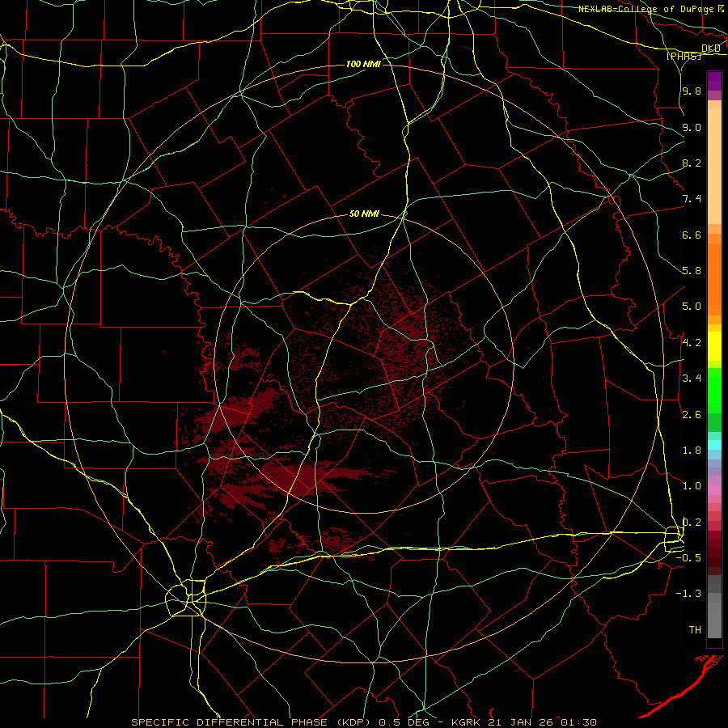Click the 9.8 value on the color scale
Viewport: 728px width, 728px height.
pos(692,91)
